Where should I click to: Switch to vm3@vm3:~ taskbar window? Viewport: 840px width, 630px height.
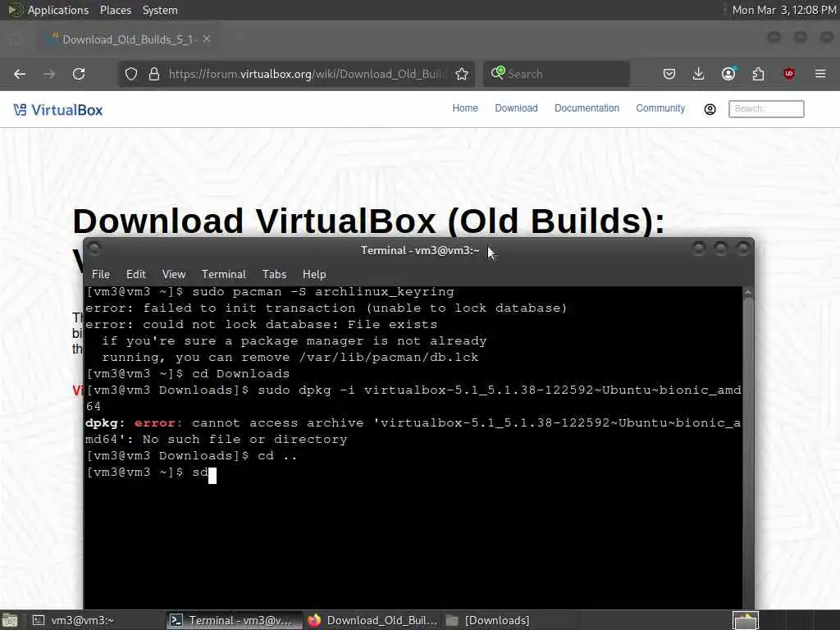pos(97,620)
